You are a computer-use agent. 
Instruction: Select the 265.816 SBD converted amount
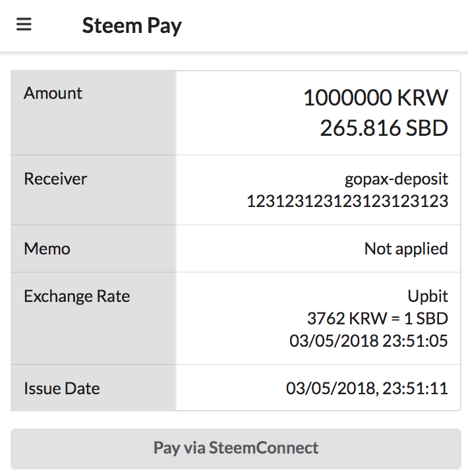[384, 128]
